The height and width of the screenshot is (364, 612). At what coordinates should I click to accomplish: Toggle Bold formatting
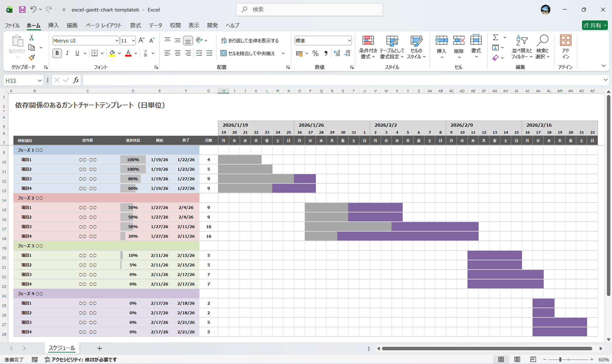point(57,53)
